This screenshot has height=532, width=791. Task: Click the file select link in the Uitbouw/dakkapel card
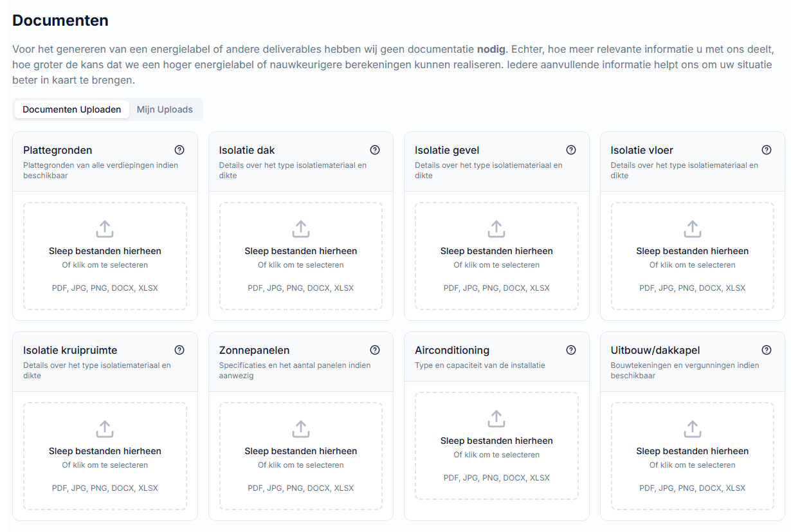(x=692, y=464)
